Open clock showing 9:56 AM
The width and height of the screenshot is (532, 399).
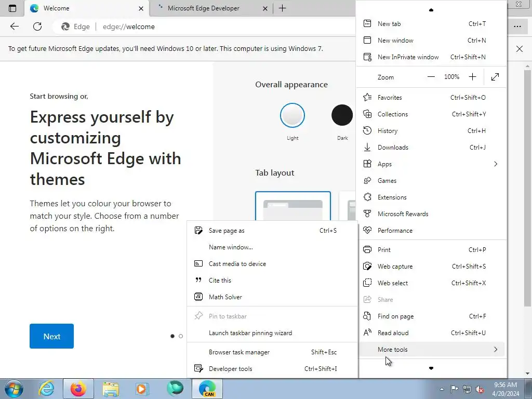coord(506,389)
